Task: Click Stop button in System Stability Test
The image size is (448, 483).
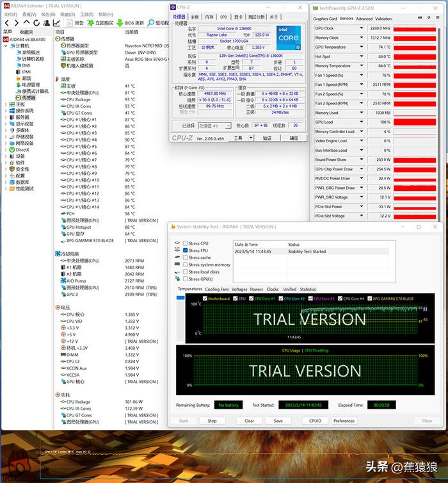Action: click(212, 421)
